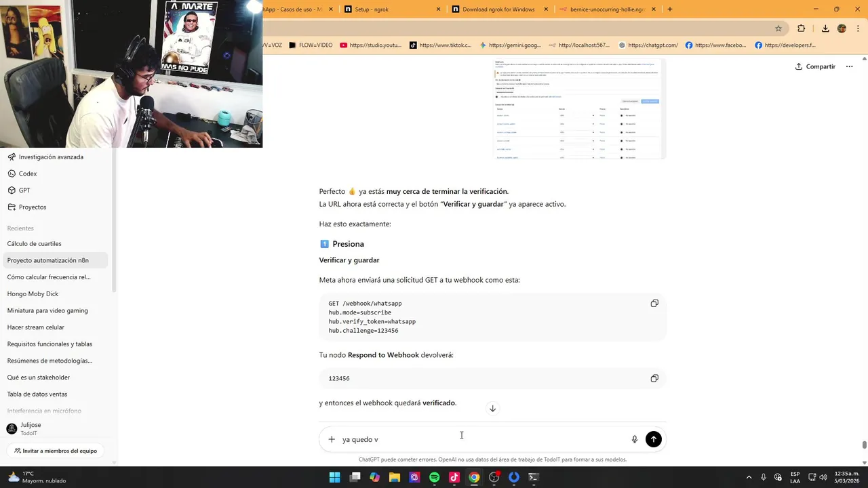Open the developers.f... bookmark
Viewport: 868px width, 488px height.
tap(785, 45)
